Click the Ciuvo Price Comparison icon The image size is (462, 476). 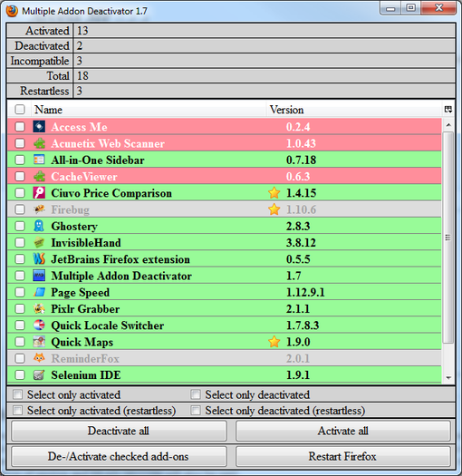pyautogui.click(x=39, y=193)
